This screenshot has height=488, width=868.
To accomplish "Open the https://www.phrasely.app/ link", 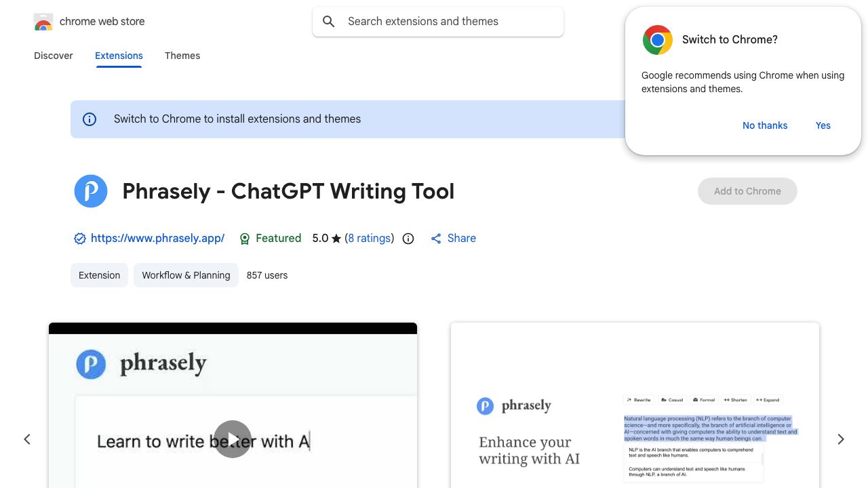I will click(x=157, y=239).
